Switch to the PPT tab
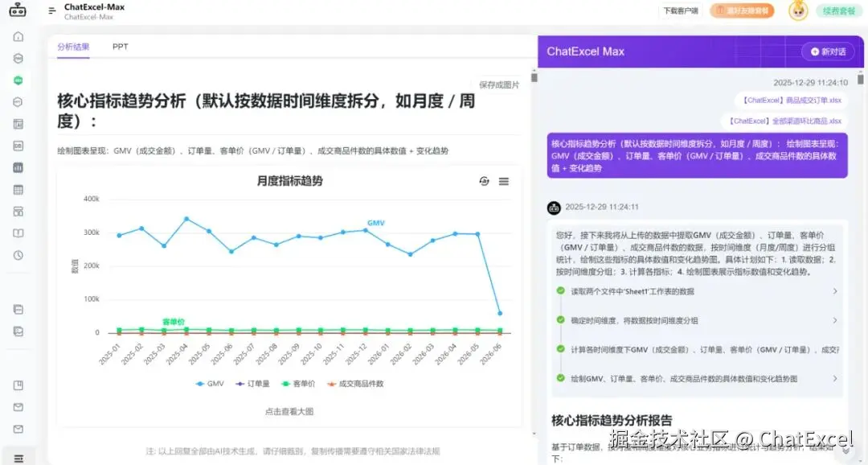868x465 pixels. pyautogui.click(x=120, y=47)
